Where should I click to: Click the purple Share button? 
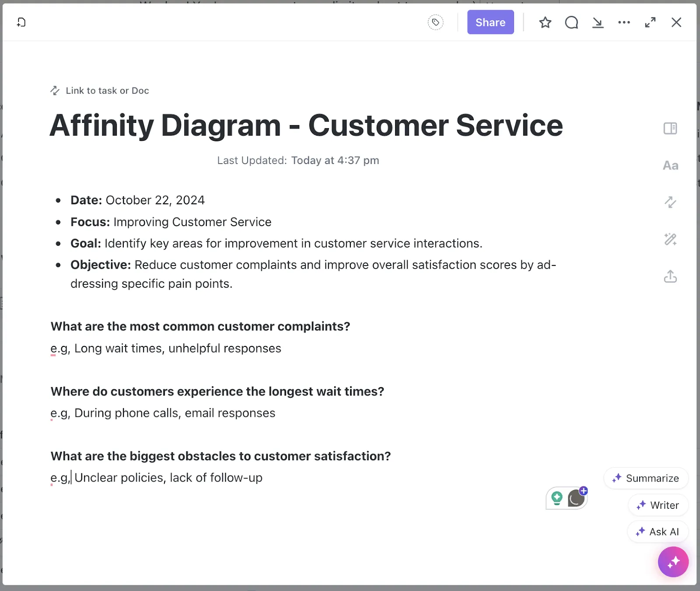tap(490, 22)
